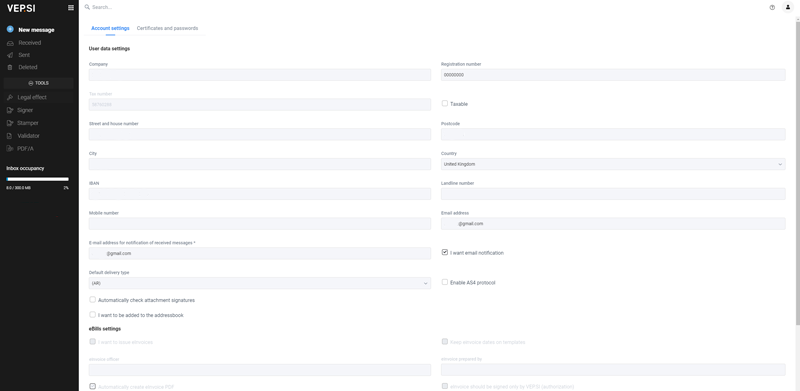Screen dimensions: 800x391
Task: Open the Validator tool
Action: [x=28, y=136]
